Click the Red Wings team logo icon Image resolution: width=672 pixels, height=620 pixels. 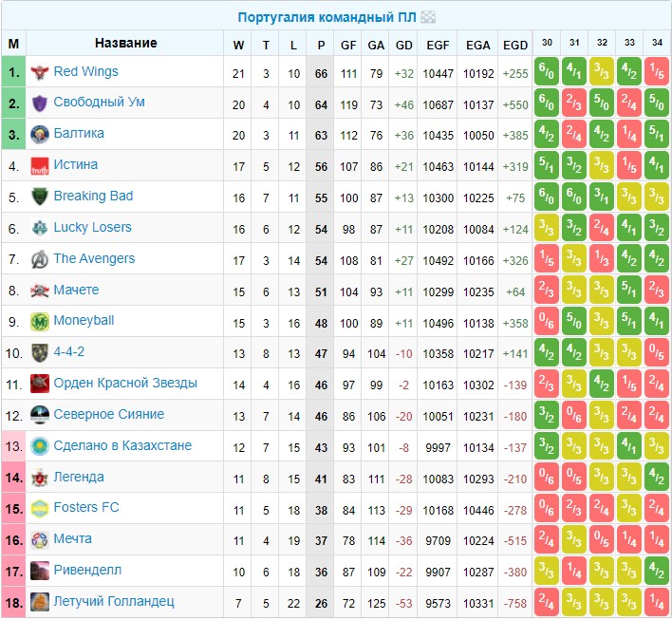click(x=40, y=72)
